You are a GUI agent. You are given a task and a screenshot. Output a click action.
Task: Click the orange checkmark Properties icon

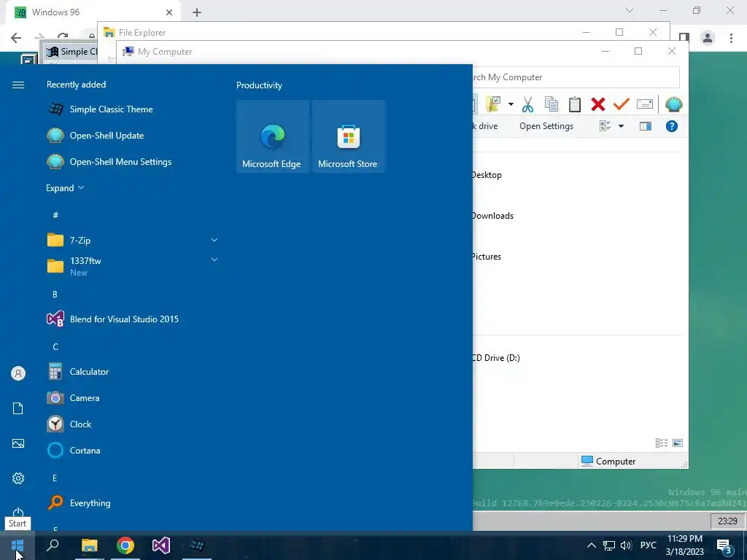[622, 104]
